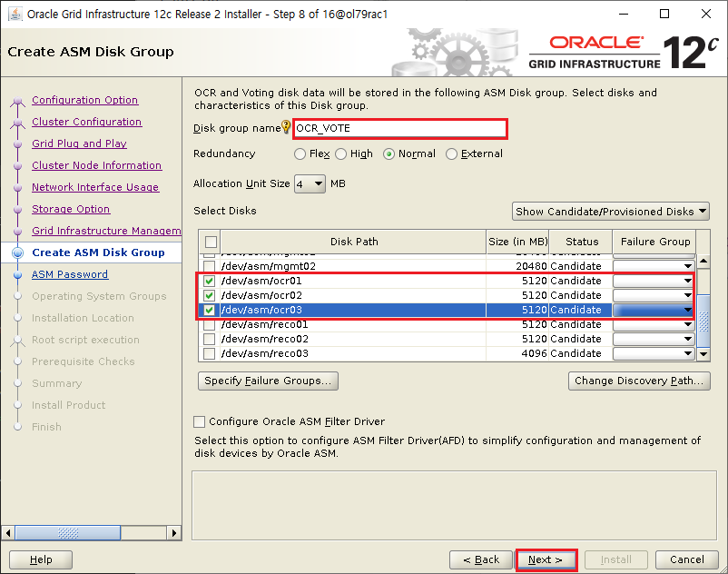Go to Configuration Option step
Screen dimensions: 728x574
coord(85,100)
